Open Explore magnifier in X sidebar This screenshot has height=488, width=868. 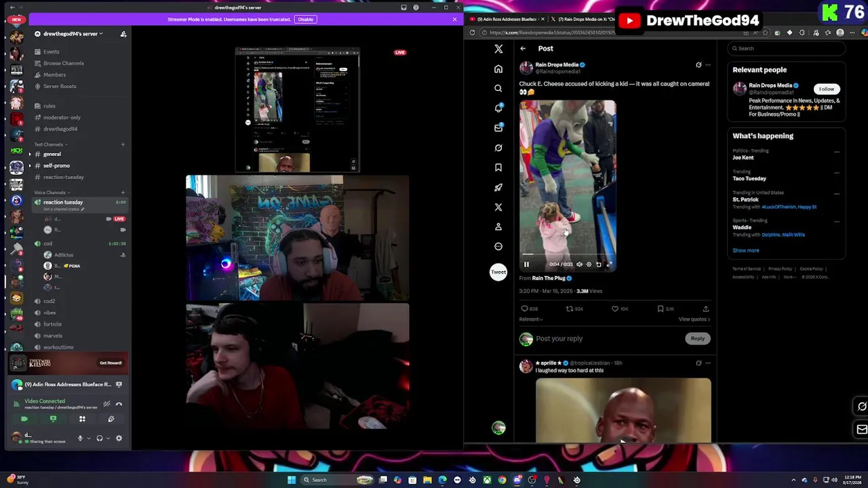click(498, 88)
